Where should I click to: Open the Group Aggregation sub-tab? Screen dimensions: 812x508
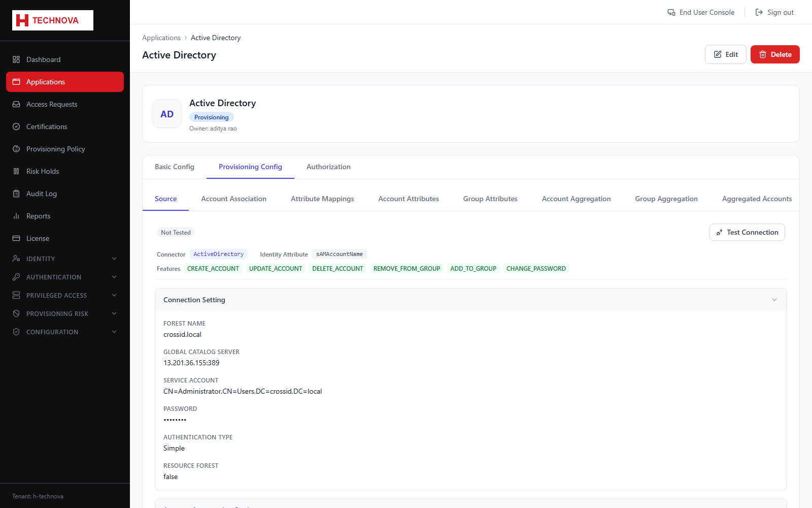pos(666,199)
